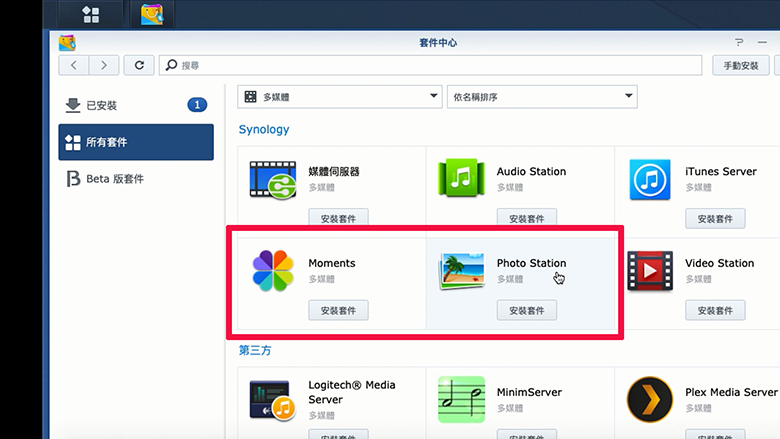Click the search magnifier icon
This screenshot has height=439, width=780.
(x=171, y=65)
